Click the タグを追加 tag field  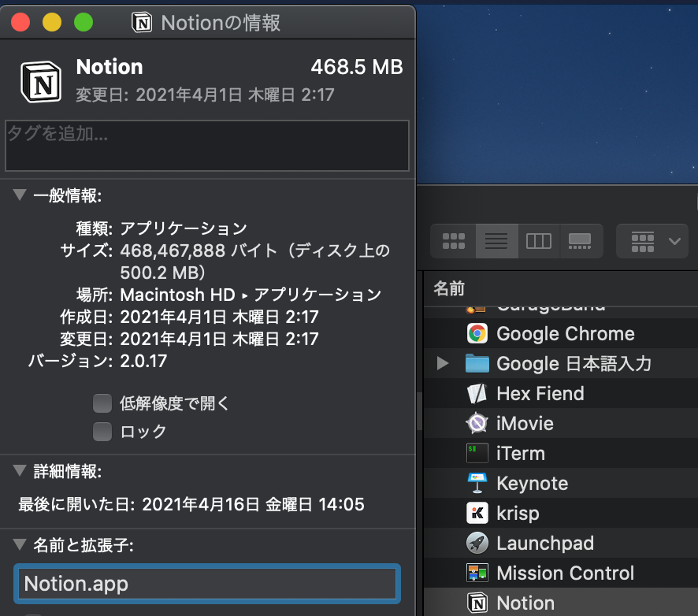coord(207,146)
